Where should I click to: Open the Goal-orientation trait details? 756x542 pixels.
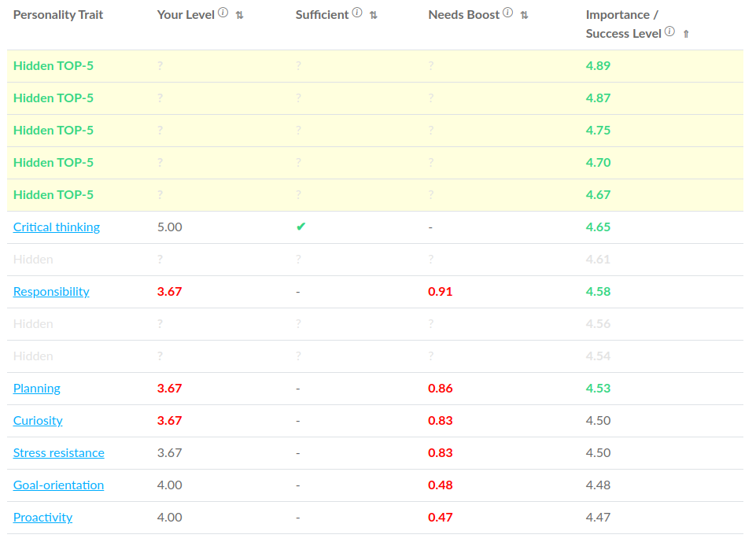(x=58, y=485)
